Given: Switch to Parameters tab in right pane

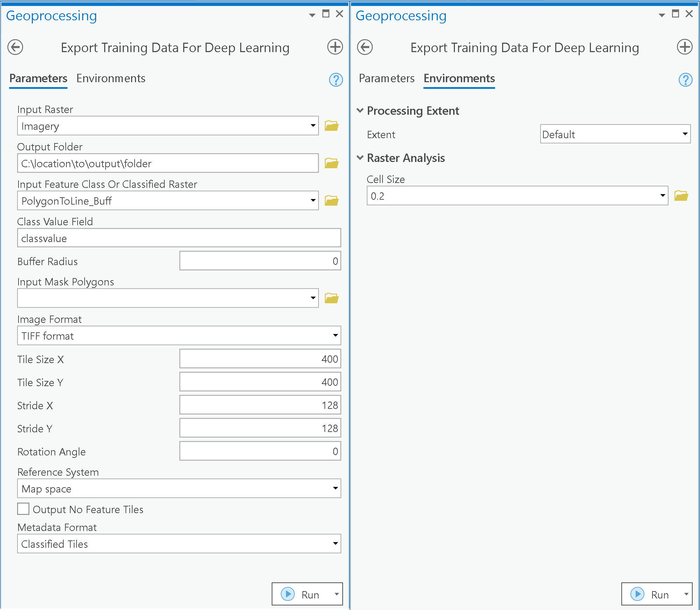Looking at the screenshot, I should tap(386, 78).
